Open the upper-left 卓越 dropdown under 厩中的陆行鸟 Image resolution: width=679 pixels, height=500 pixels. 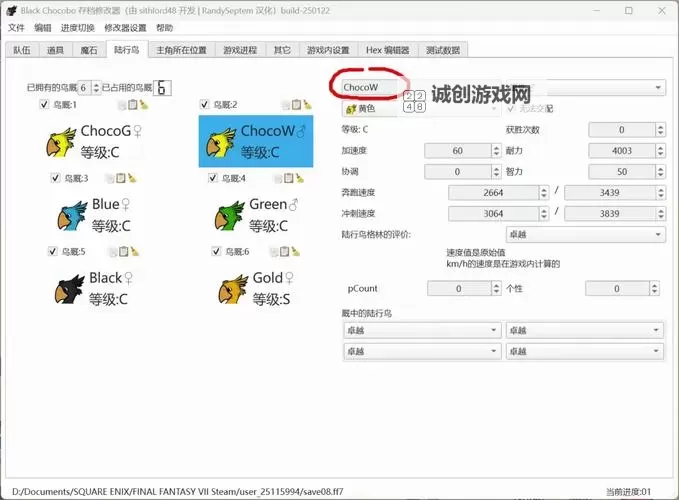(422, 330)
